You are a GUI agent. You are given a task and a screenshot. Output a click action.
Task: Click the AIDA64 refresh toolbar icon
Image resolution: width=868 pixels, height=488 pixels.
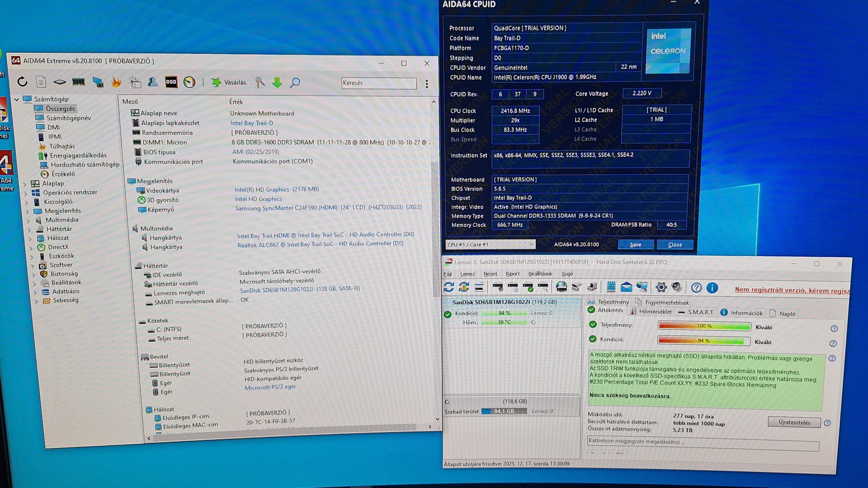(x=22, y=81)
